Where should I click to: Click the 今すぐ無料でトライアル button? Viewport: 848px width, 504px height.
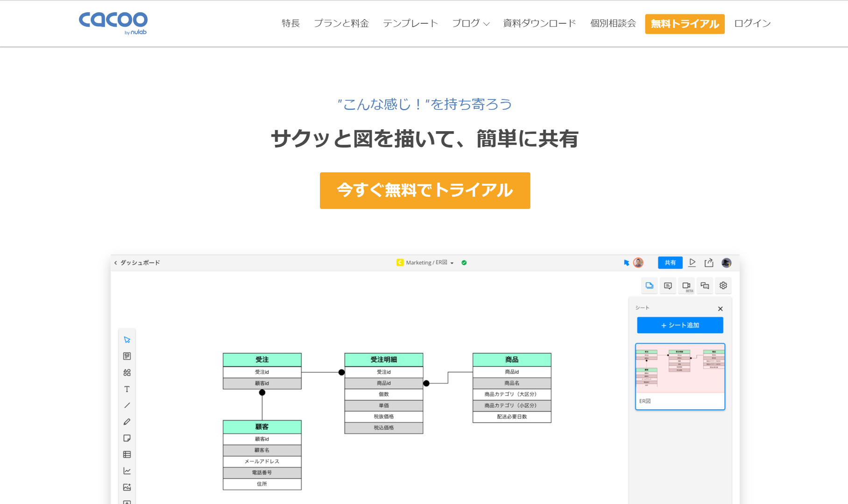(x=424, y=190)
